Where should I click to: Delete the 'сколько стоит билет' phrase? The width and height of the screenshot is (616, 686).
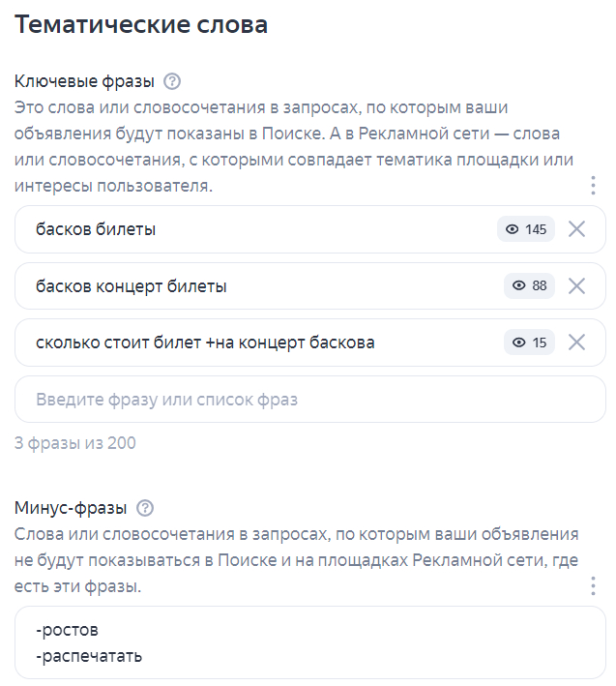(576, 342)
